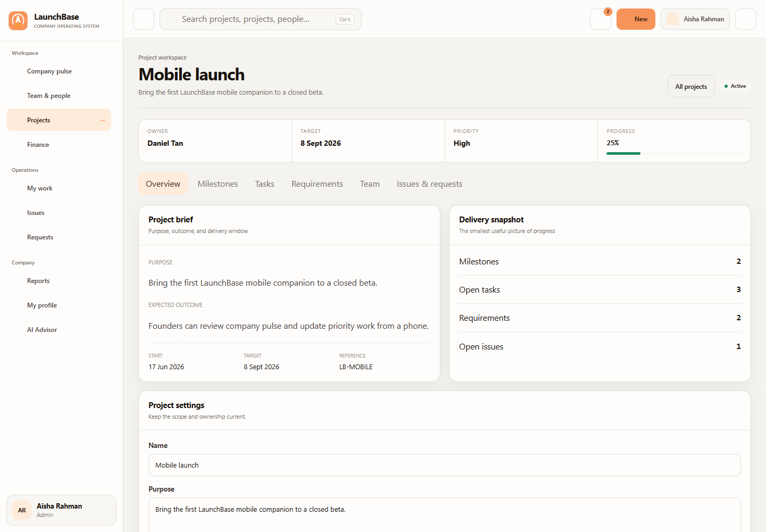This screenshot has width=766, height=532.
Task: Click the LB-MOBILE reference value
Action: pyautogui.click(x=356, y=367)
